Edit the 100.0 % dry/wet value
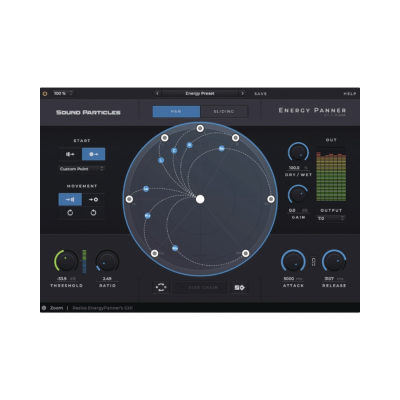This screenshot has width=400, height=400. (x=298, y=168)
